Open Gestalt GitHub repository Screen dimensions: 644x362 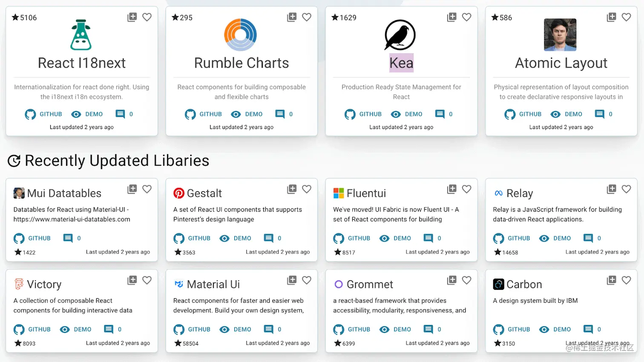192,238
